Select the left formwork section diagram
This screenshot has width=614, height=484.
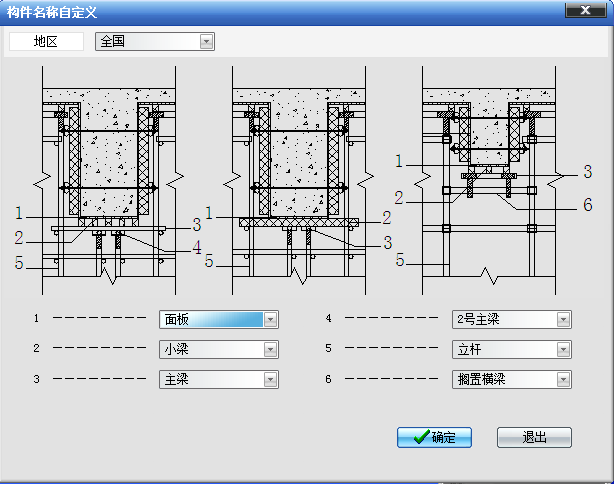click(108, 180)
